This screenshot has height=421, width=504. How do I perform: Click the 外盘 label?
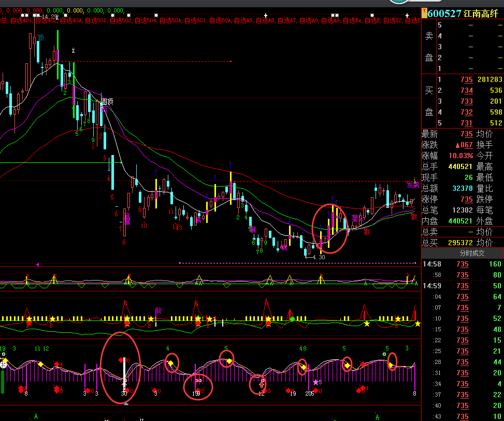pyautogui.click(x=484, y=221)
